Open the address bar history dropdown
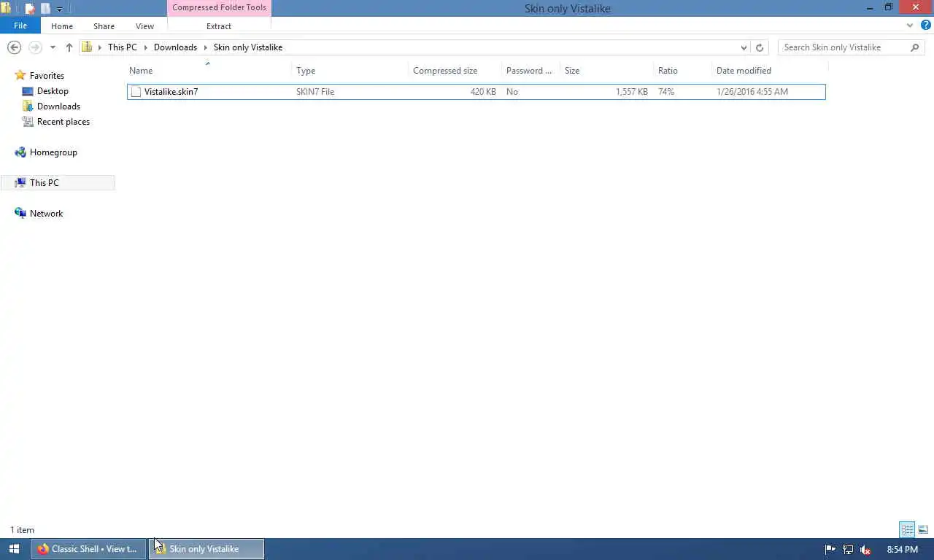This screenshot has width=934, height=560. pyautogui.click(x=744, y=47)
